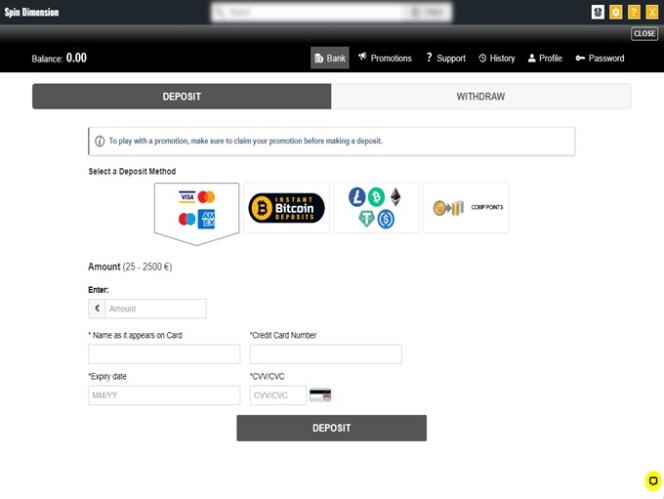View transaction History
Screen dimensions: 664x499
pos(497,58)
